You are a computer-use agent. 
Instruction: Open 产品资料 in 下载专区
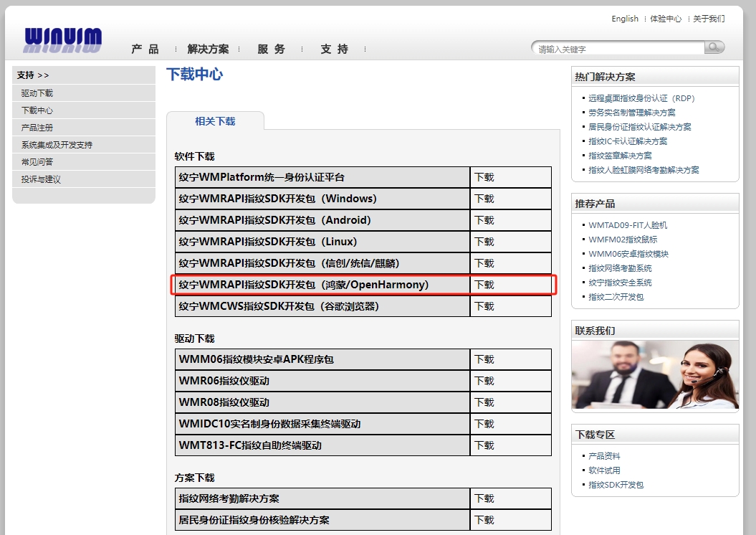(604, 456)
